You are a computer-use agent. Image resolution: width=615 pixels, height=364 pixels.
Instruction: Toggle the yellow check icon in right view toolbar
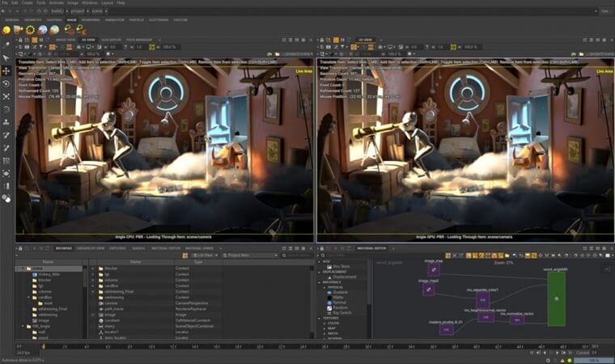[453, 47]
